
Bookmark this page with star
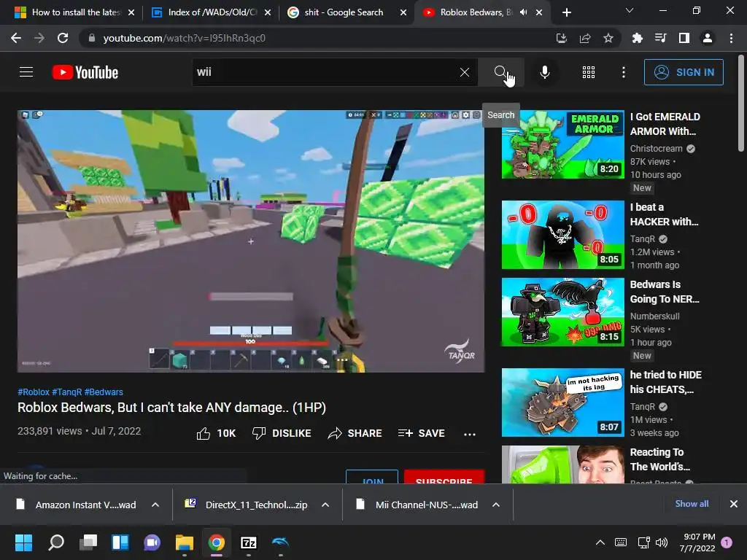(x=608, y=38)
